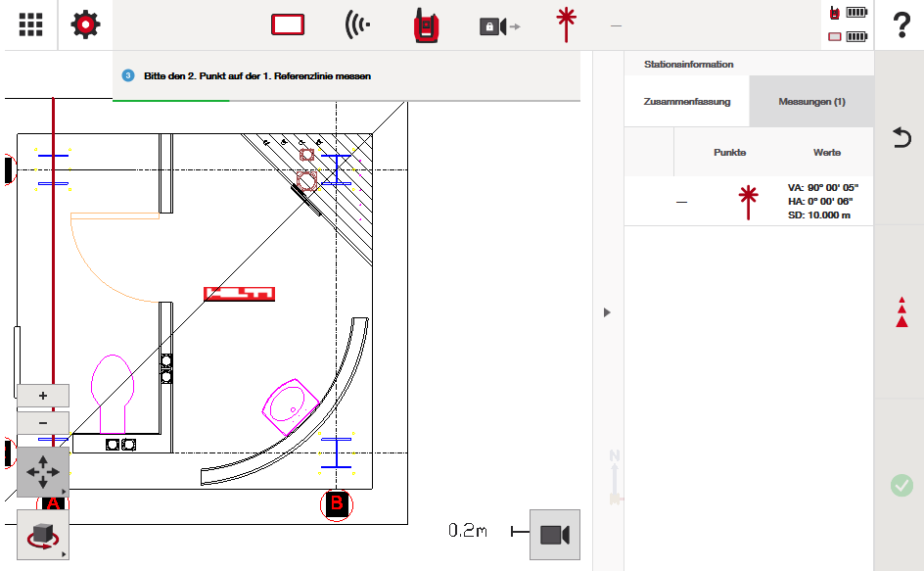Screen dimensions: 924x571
Task: Click the red tablet controller icon
Action: point(289,25)
